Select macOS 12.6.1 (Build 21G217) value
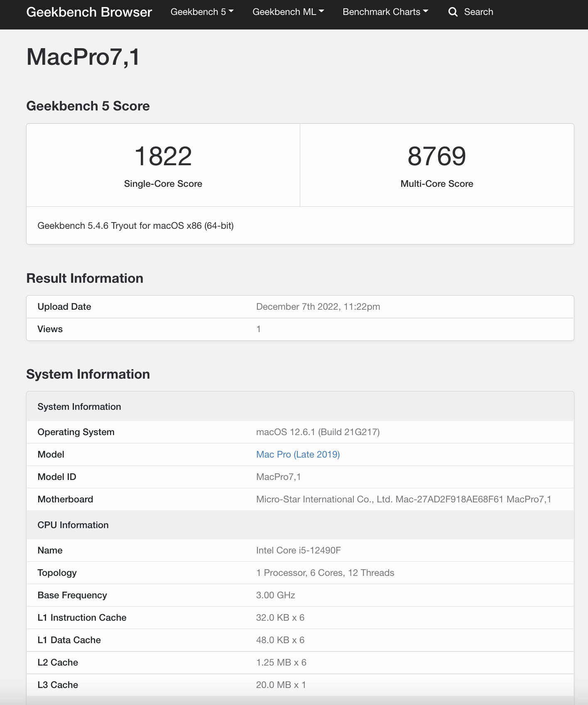Viewport: 588px width, 705px height. point(318,432)
